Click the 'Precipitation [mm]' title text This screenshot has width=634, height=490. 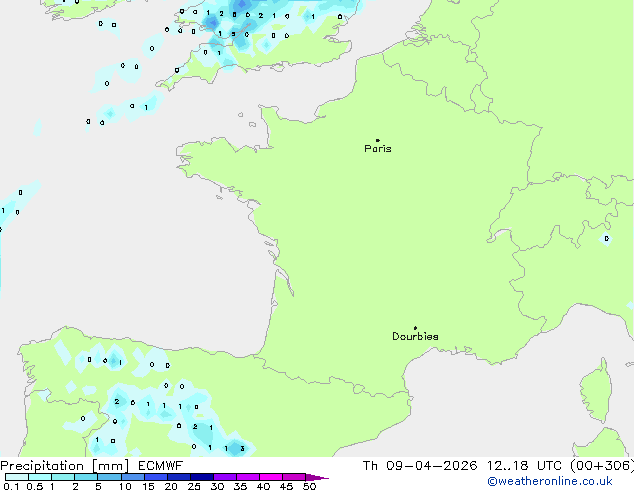65,466
